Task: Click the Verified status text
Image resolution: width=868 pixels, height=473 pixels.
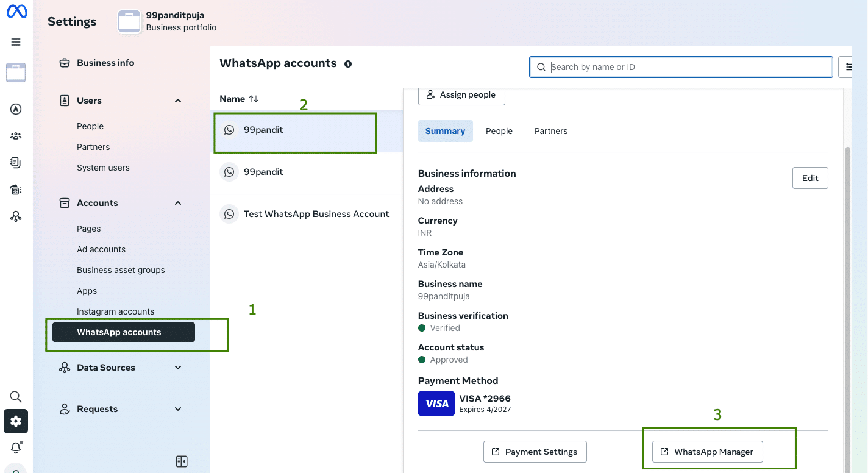Action: point(445,328)
